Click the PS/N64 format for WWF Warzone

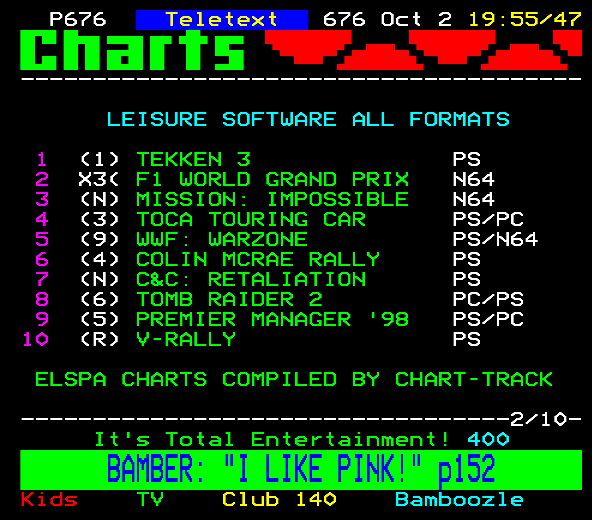pos(495,239)
